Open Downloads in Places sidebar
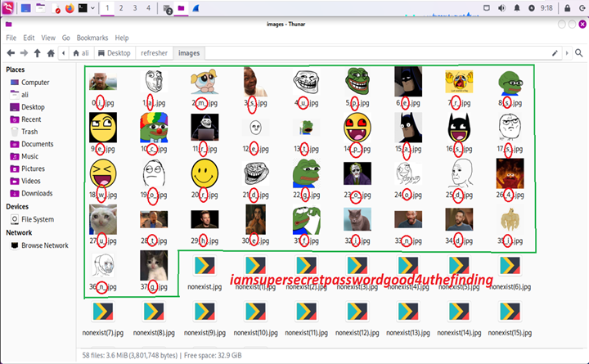The image size is (589, 364). (x=32, y=194)
